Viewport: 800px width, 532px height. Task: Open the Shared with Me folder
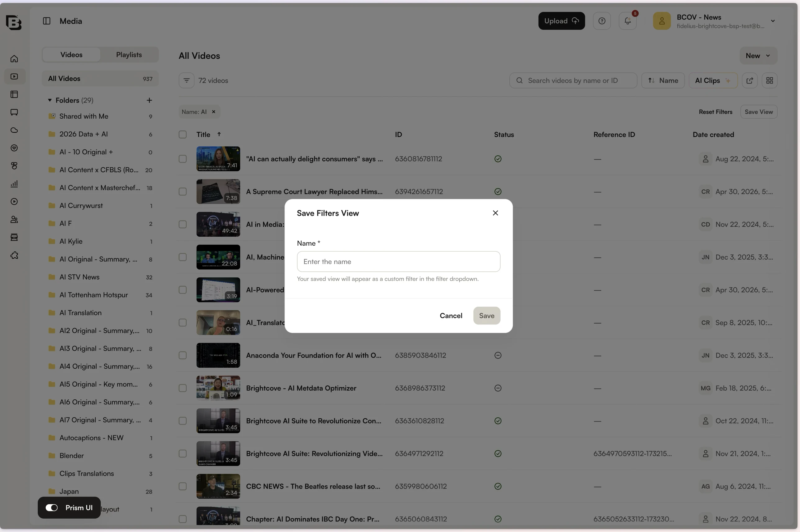coord(100,116)
